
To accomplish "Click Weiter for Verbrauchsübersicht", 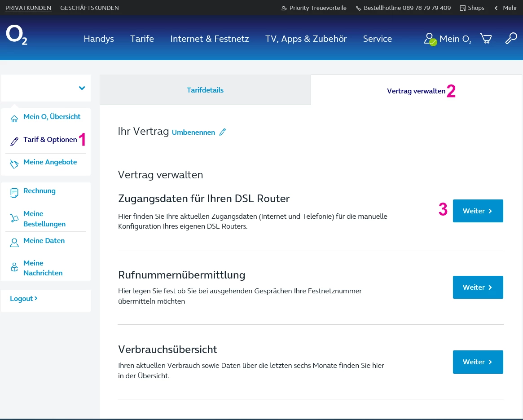I will tap(478, 362).
